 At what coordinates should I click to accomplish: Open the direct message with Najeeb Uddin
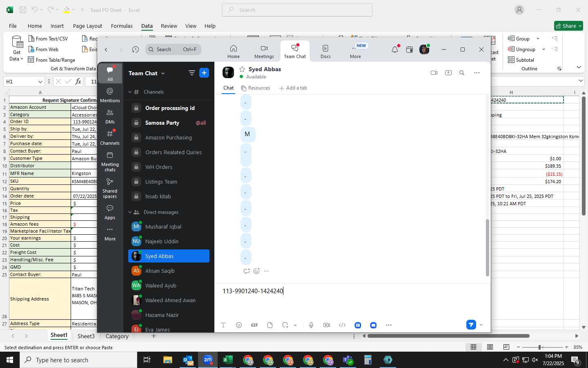[x=169, y=241]
